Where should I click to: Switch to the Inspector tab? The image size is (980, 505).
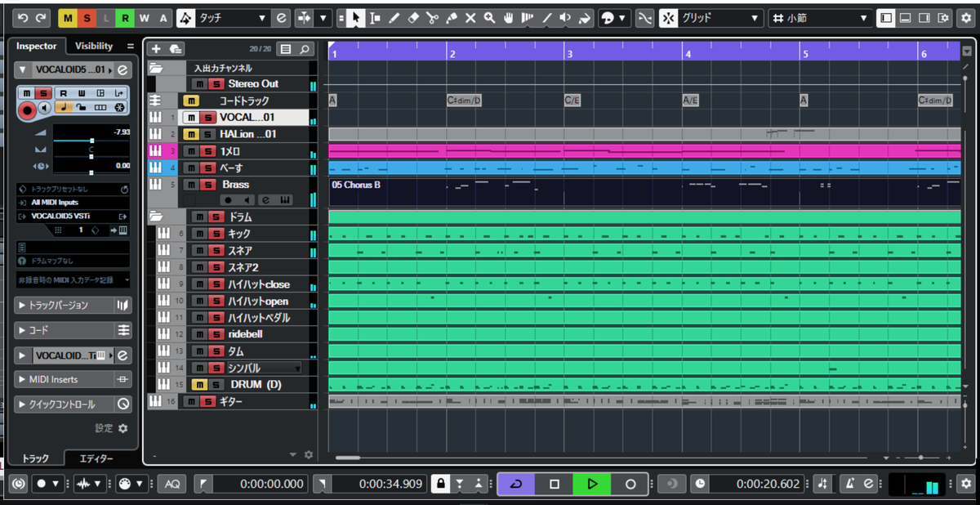37,47
